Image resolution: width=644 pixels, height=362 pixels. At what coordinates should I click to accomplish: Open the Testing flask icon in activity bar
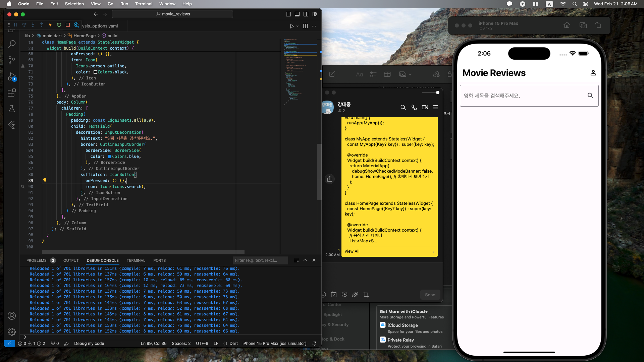(12, 109)
